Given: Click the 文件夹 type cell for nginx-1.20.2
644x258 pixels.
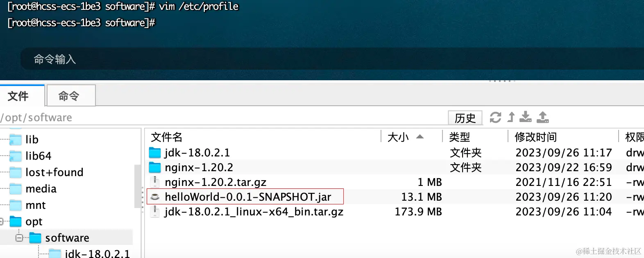Looking at the screenshot, I should click(x=466, y=167).
